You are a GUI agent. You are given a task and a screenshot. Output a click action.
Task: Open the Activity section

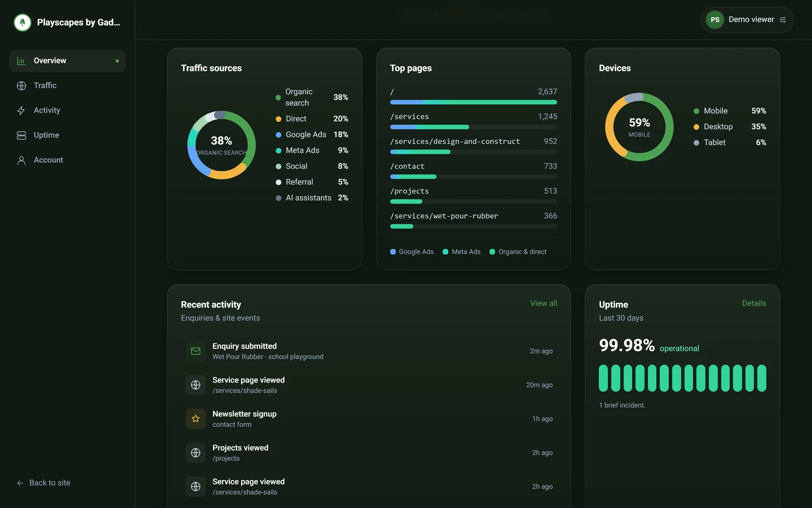[x=67, y=111]
